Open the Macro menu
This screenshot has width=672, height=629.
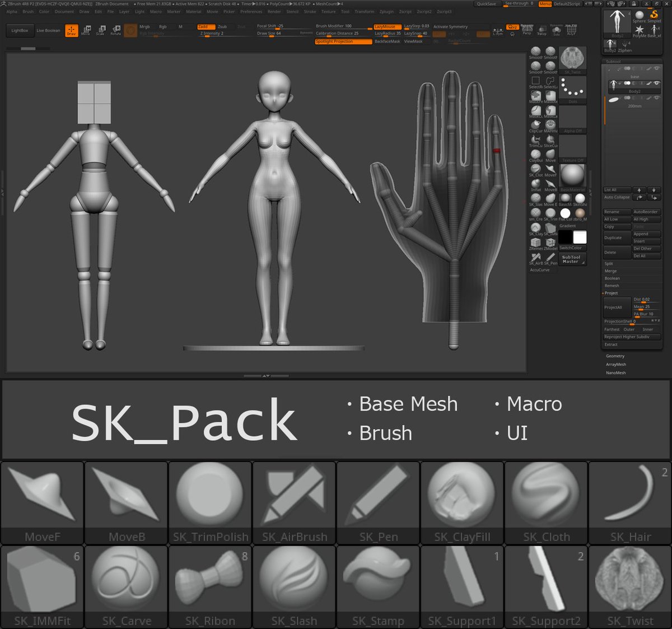tap(156, 11)
